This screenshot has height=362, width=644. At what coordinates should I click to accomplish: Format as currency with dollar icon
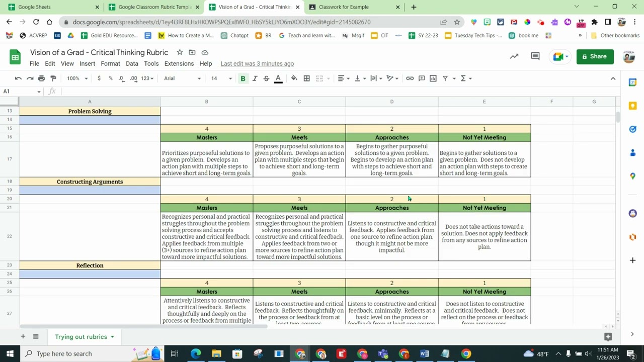pyautogui.click(x=99, y=78)
